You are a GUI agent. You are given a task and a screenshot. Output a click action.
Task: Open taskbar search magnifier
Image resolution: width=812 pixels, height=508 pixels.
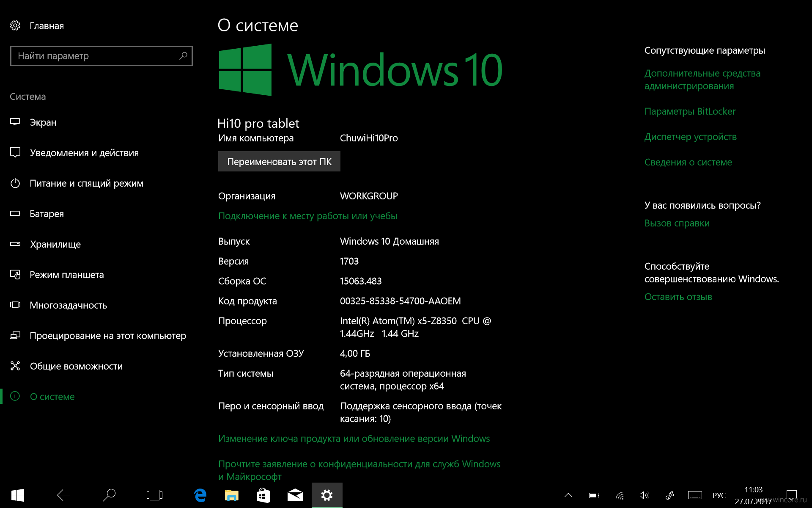109,495
